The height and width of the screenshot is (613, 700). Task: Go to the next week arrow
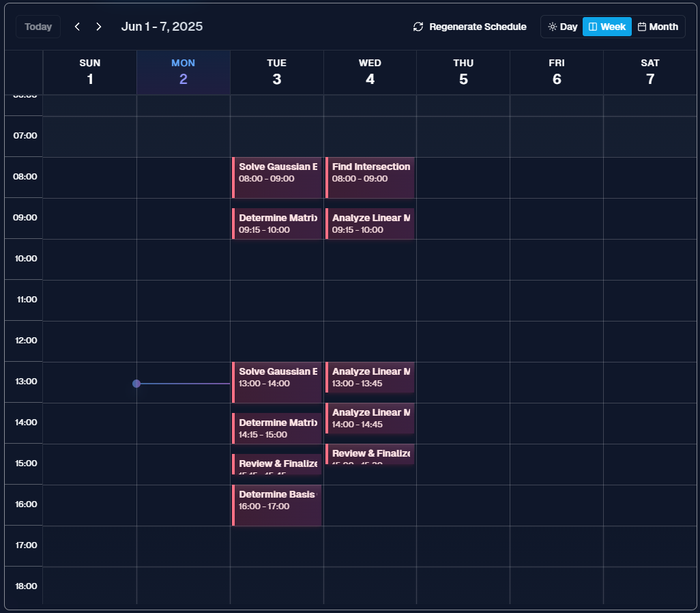tap(99, 27)
